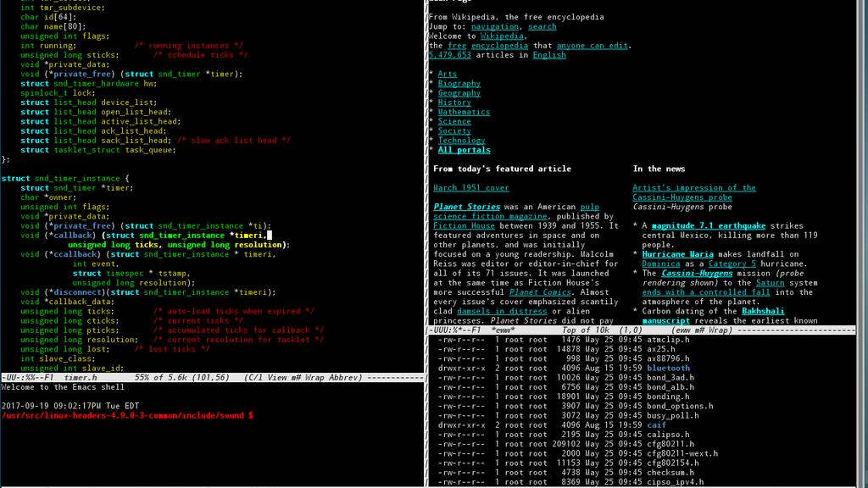
Task: Click the 'struct snd_timer_instance {' declaration line
Action: point(64,178)
